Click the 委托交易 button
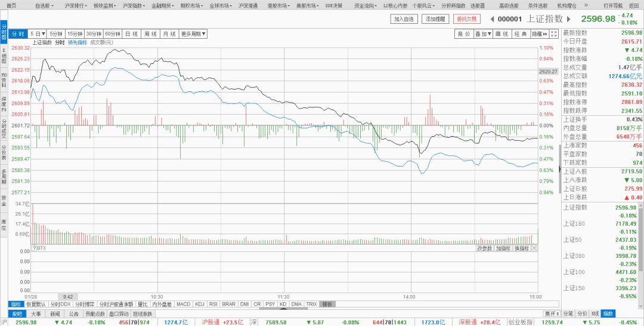This screenshot has width=644, height=326. click(466, 19)
